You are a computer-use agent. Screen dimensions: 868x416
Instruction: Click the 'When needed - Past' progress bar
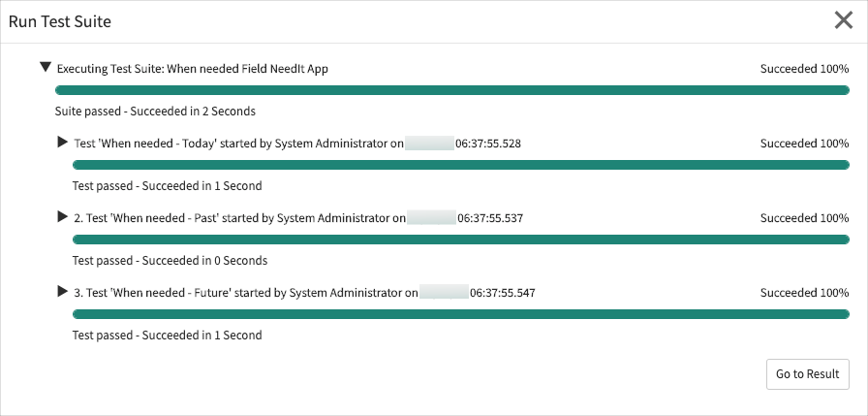pyautogui.click(x=460, y=240)
